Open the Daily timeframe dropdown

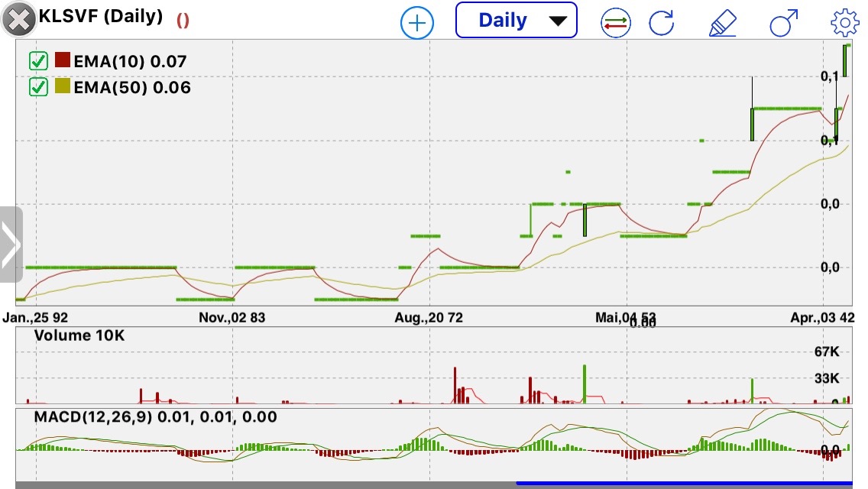(516, 21)
